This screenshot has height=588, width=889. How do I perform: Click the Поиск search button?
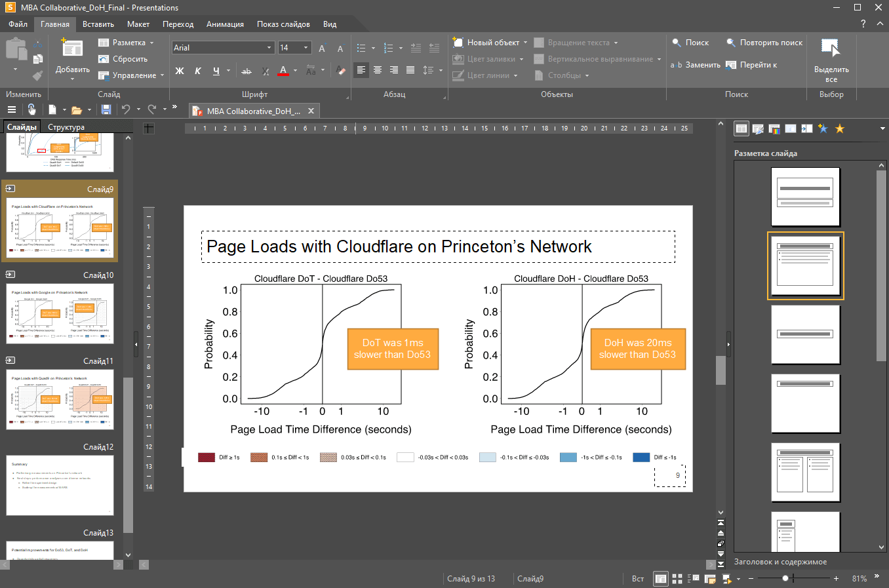690,43
